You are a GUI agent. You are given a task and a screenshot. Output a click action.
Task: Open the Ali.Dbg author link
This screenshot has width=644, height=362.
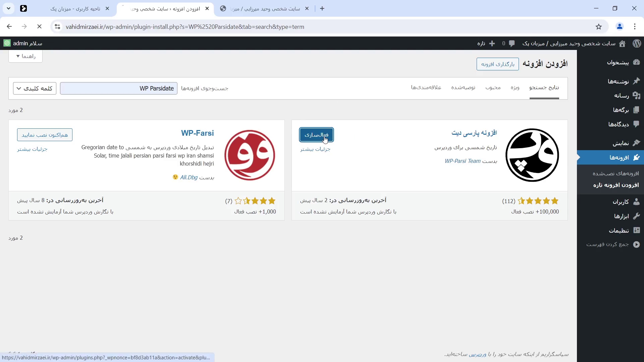click(x=189, y=177)
